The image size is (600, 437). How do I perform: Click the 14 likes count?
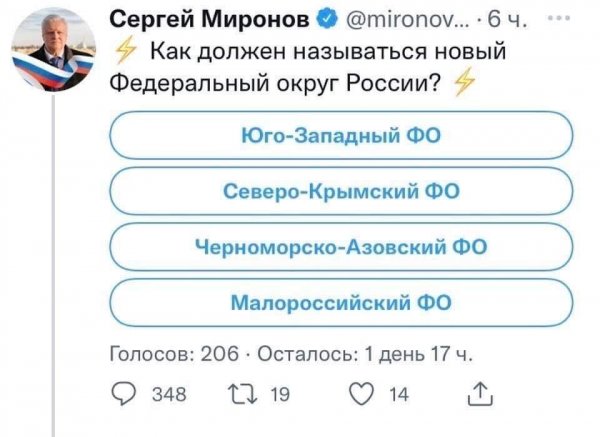[x=398, y=394]
